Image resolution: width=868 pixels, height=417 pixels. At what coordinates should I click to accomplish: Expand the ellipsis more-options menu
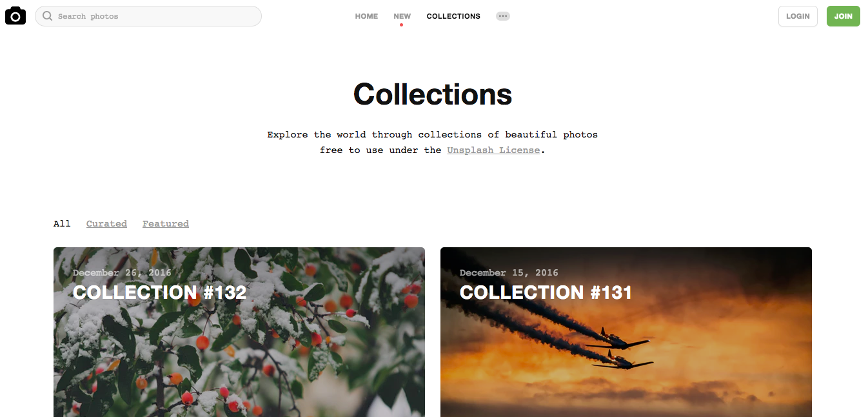[x=503, y=16]
